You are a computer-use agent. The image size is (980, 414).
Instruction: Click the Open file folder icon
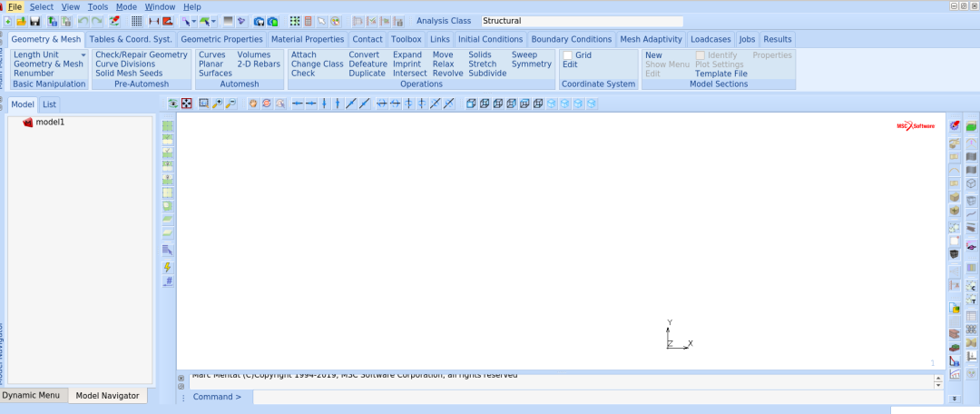pyautogui.click(x=21, y=21)
